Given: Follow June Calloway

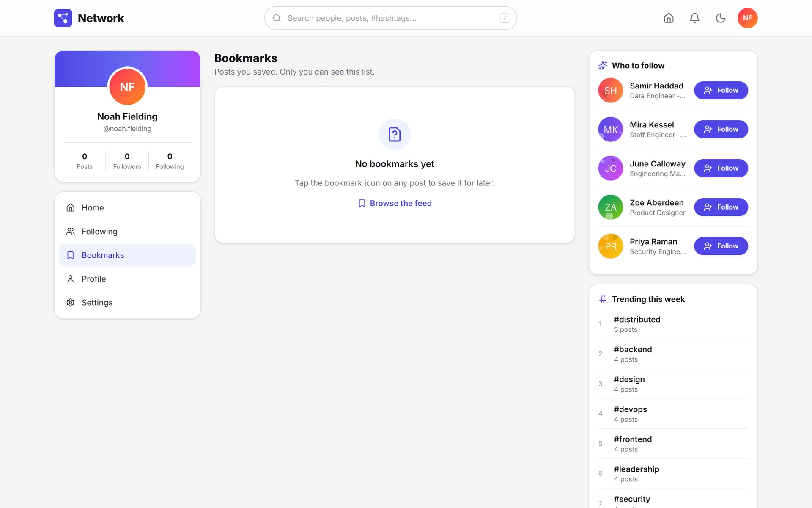Looking at the screenshot, I should 721,168.
